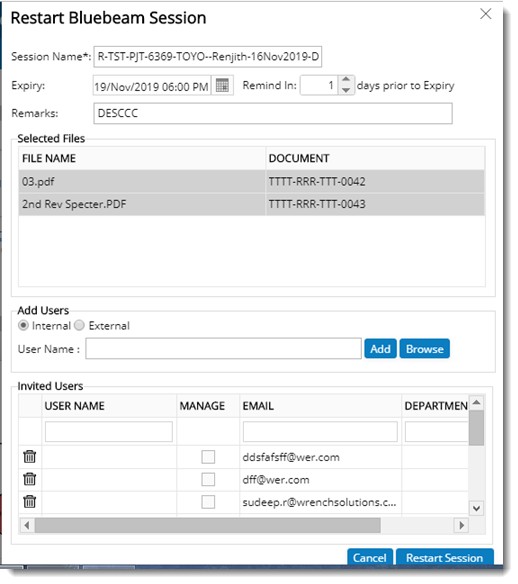Click the Browse users button

click(x=425, y=349)
